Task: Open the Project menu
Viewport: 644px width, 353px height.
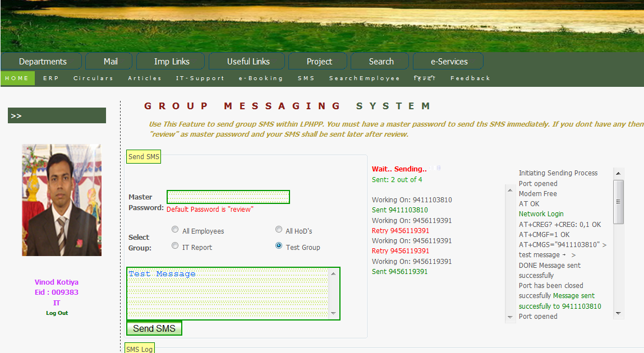Action: coord(318,61)
